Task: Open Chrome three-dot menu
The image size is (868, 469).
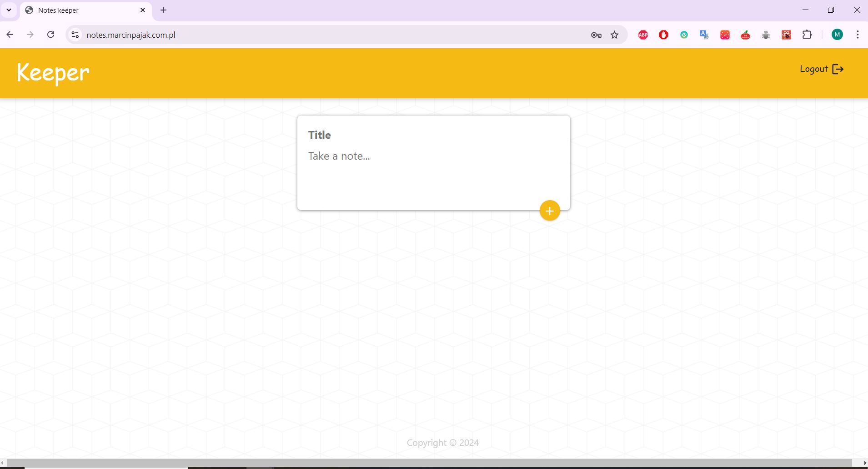Action: click(858, 35)
